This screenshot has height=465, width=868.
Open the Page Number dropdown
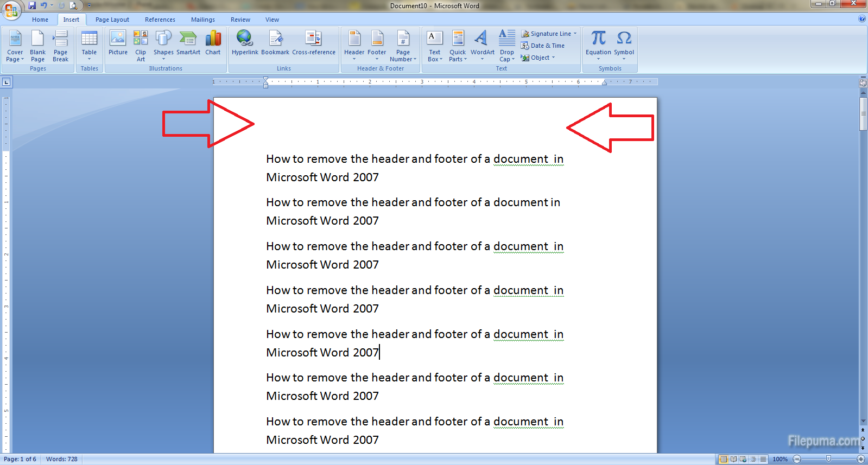tap(403, 46)
